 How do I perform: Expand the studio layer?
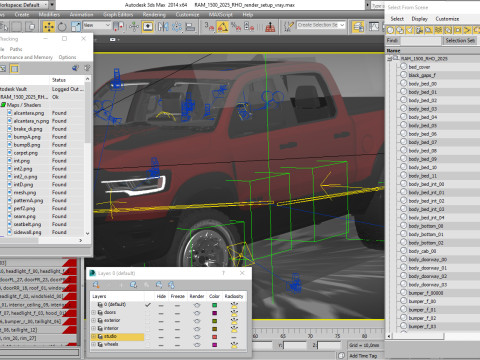(x=94, y=337)
